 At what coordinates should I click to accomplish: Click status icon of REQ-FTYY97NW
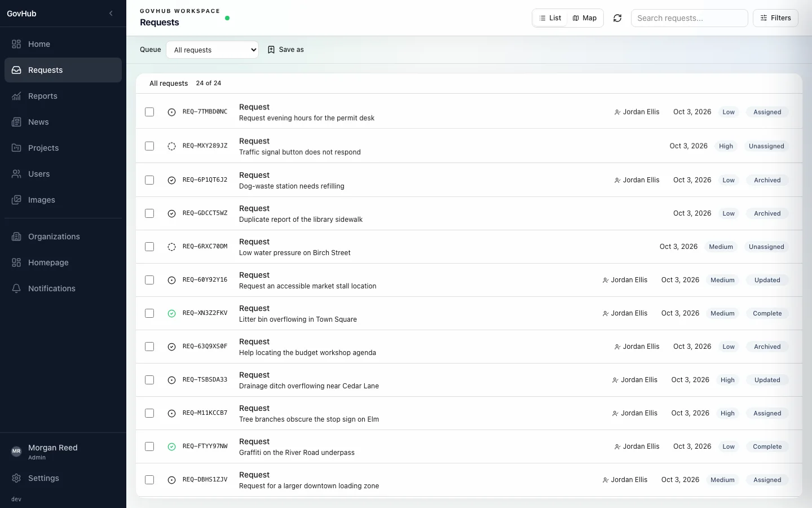coord(171,446)
